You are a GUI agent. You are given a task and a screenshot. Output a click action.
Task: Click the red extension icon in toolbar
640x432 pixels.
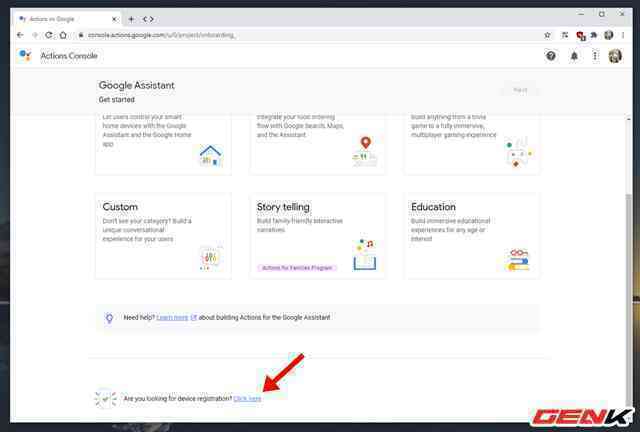click(x=580, y=36)
